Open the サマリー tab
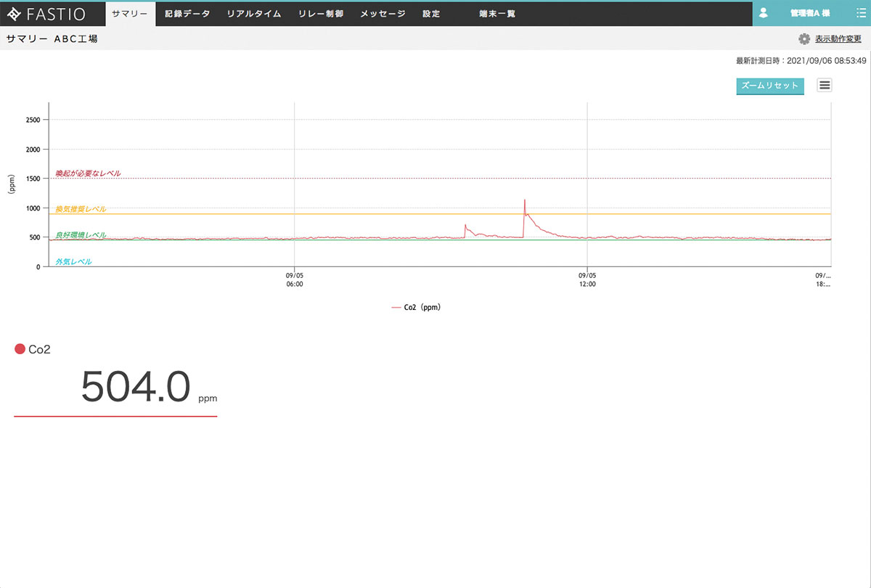The height and width of the screenshot is (588, 871). 131,14
